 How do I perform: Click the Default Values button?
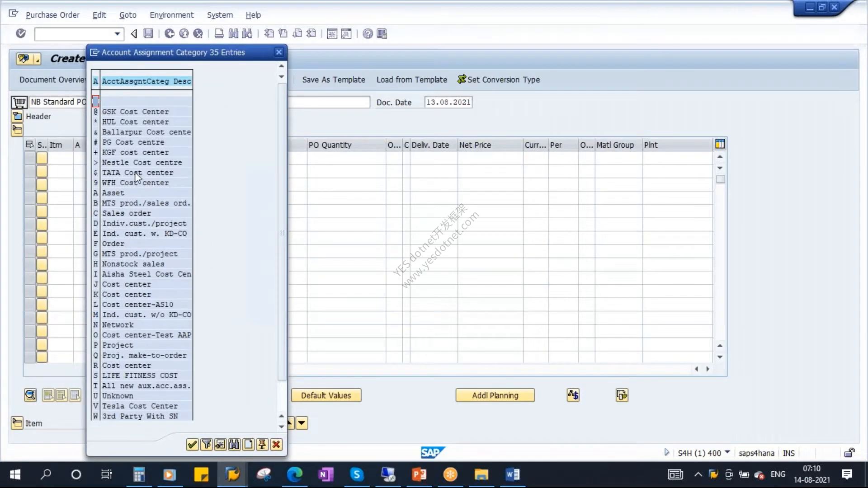click(326, 395)
